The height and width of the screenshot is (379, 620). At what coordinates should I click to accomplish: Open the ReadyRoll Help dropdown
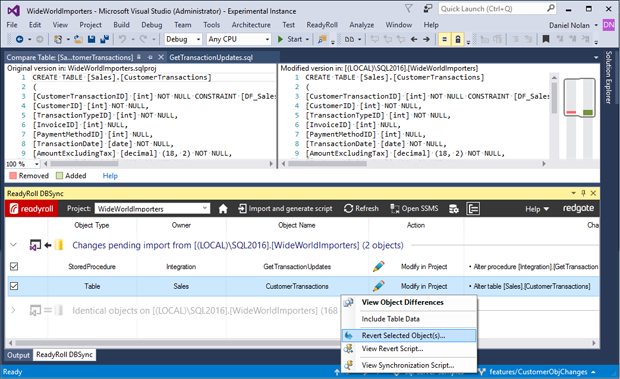537,209
